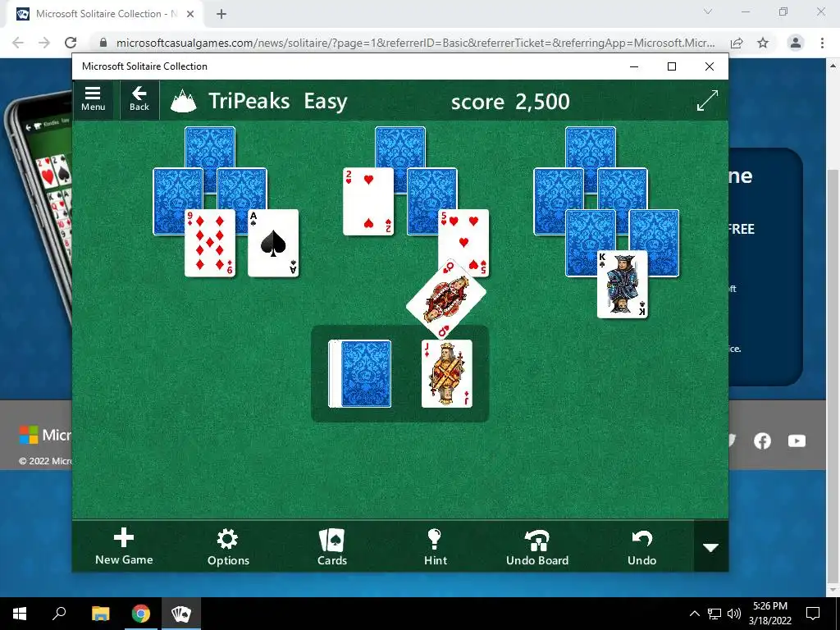Screen dimensions: 840x630
Task: Select the Microsoft Solitaire Collection browser tab
Action: tap(106, 14)
